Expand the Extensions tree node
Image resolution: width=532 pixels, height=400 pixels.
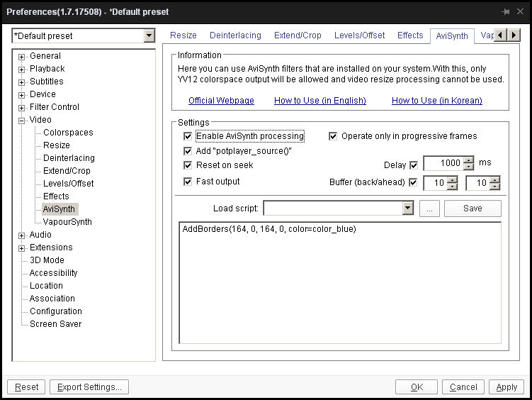click(x=21, y=248)
